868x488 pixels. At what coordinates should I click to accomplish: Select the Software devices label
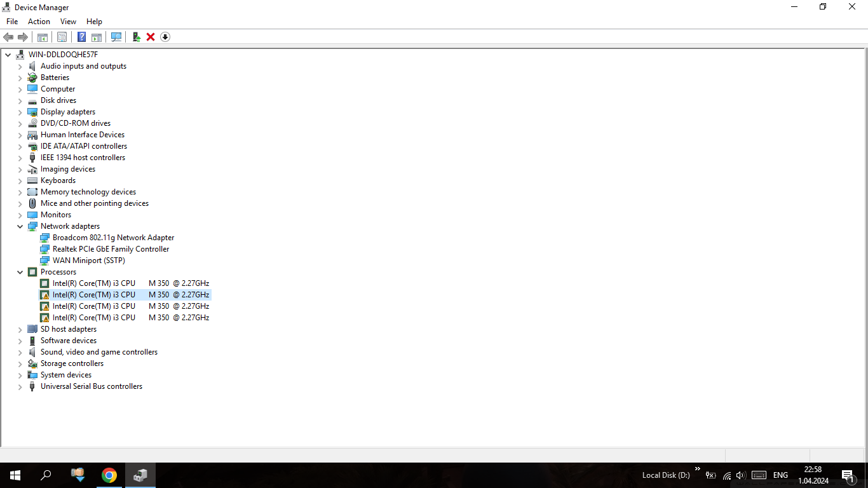click(69, 341)
